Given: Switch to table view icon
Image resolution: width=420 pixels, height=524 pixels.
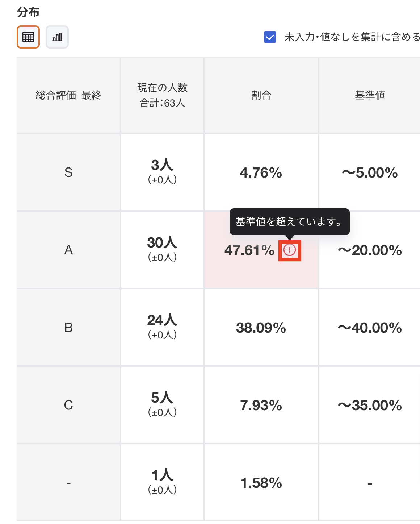Looking at the screenshot, I should click(x=28, y=37).
